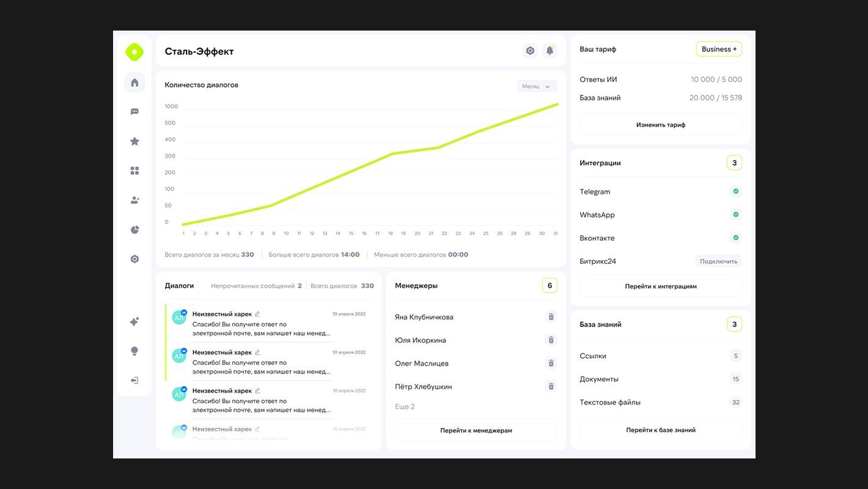Delete manager Пётр Хлебушкин

pos(551,386)
